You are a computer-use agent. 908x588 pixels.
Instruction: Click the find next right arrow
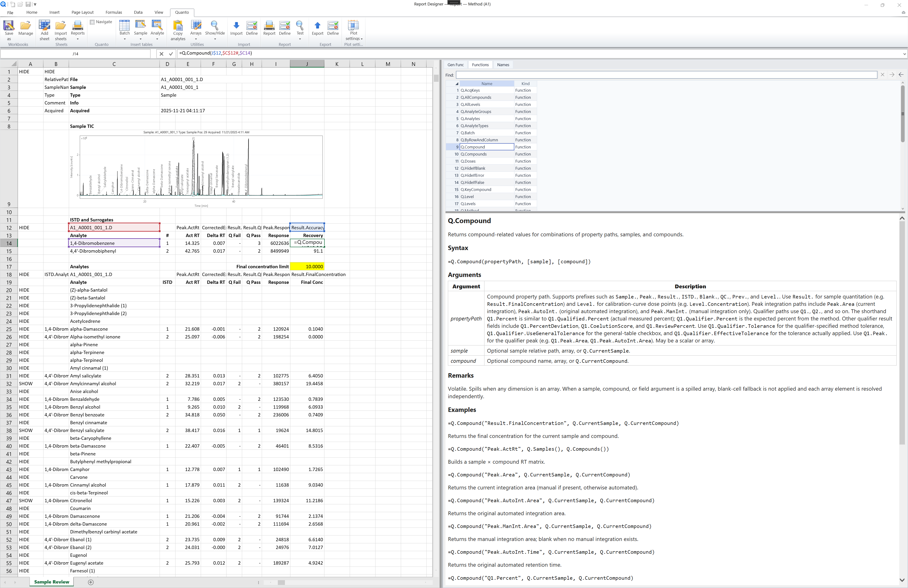pyautogui.click(x=892, y=75)
